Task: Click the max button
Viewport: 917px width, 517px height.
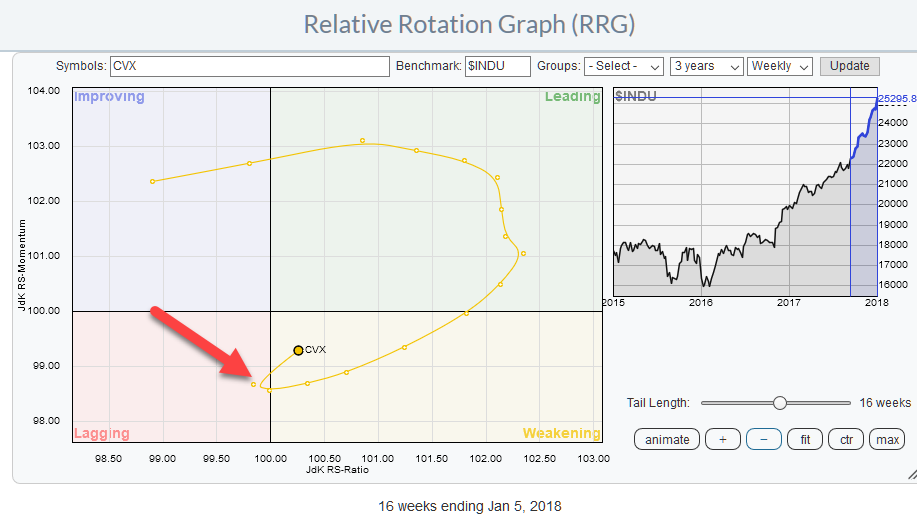Action: pyautogui.click(x=886, y=439)
